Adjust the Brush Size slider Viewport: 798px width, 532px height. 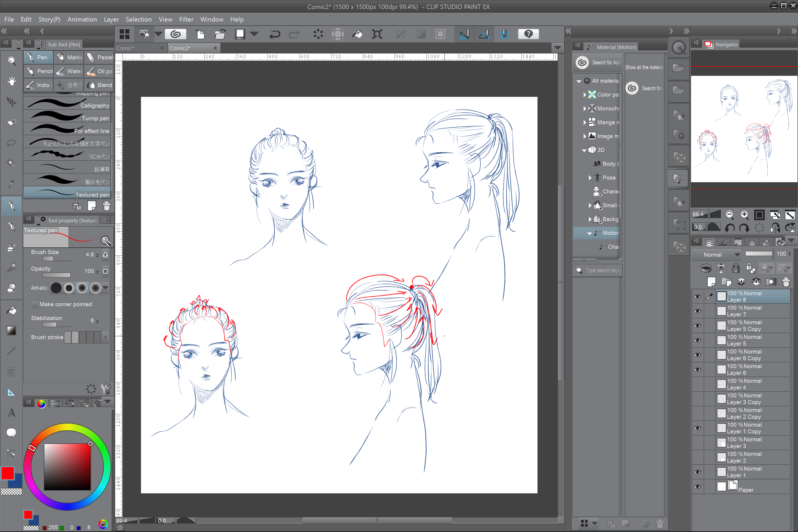click(56, 259)
